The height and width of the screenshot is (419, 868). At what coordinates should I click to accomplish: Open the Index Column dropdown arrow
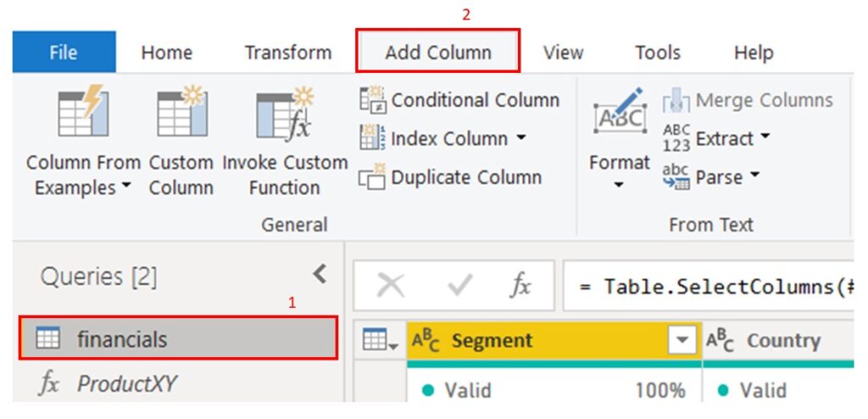click(x=520, y=138)
